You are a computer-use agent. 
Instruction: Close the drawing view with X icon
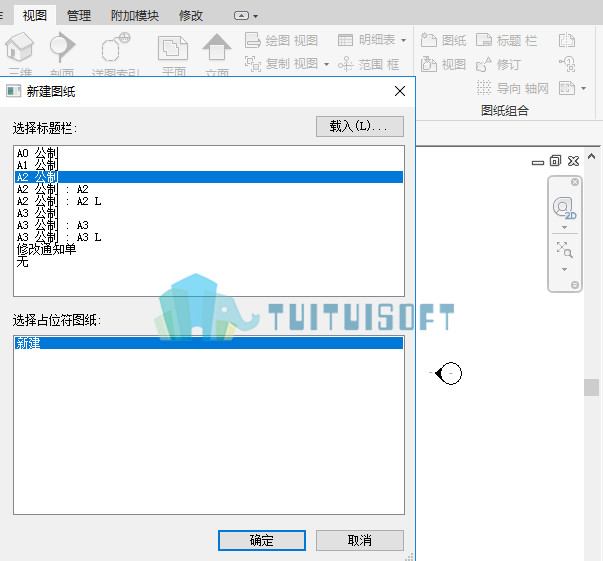(x=573, y=161)
